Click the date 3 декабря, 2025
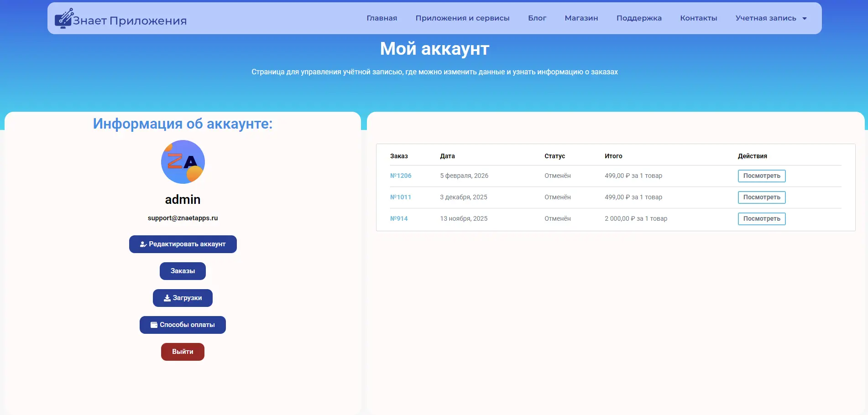The width and height of the screenshot is (868, 415). tap(464, 197)
